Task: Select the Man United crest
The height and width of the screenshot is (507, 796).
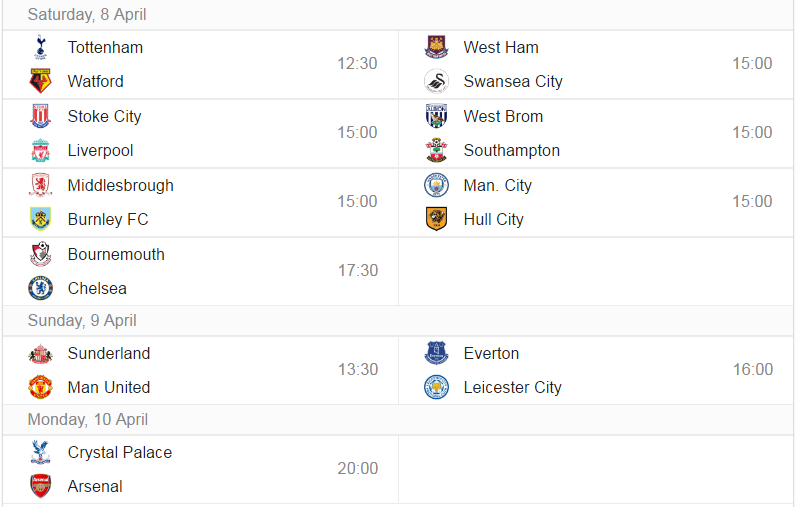Action: tap(41, 387)
